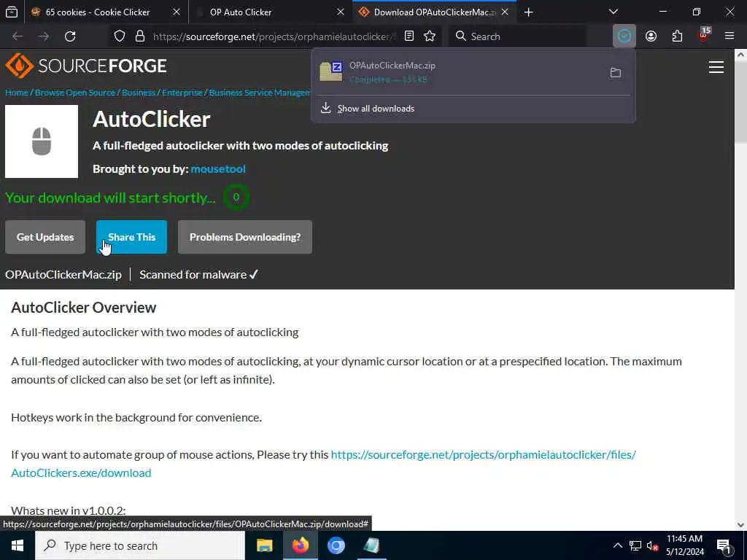Click the scrollbar down arrow
This screenshot has height=560, width=747.
click(740, 525)
